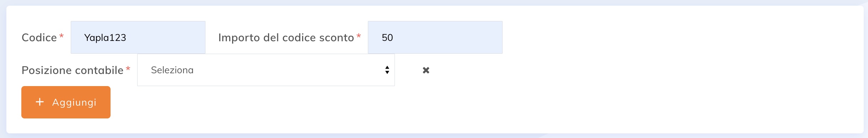Open the Posizione contabile dropdown

(x=266, y=70)
